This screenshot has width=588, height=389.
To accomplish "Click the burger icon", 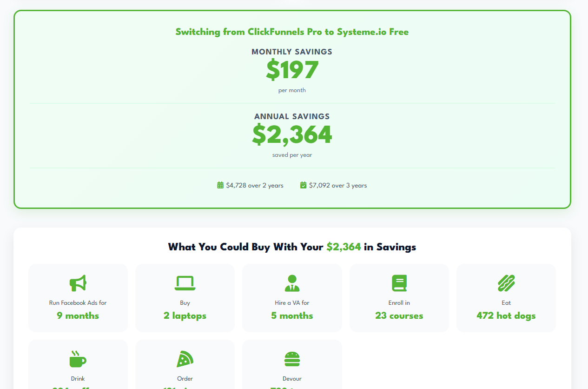I will (292, 359).
